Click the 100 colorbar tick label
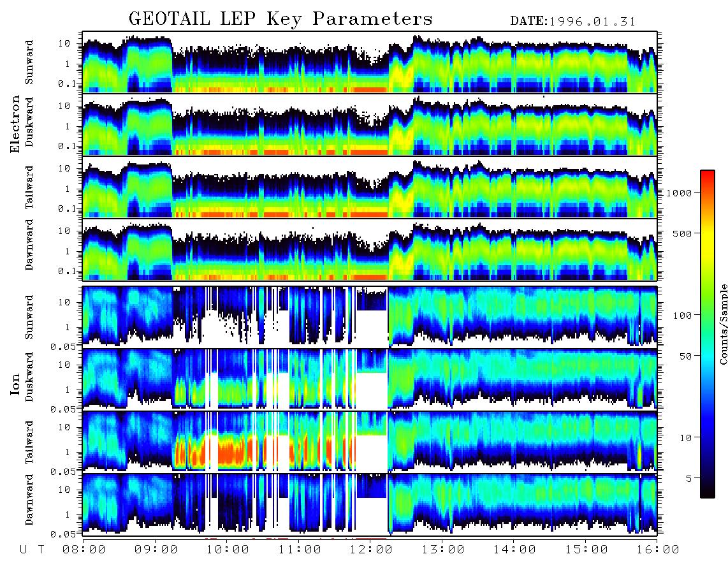The width and height of the screenshot is (728, 561). coord(683,316)
